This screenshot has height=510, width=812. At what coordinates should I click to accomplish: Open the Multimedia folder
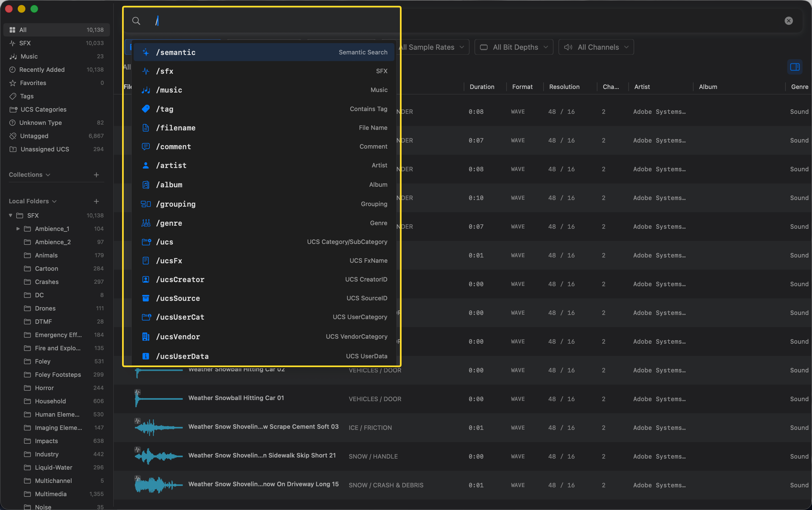57,494
